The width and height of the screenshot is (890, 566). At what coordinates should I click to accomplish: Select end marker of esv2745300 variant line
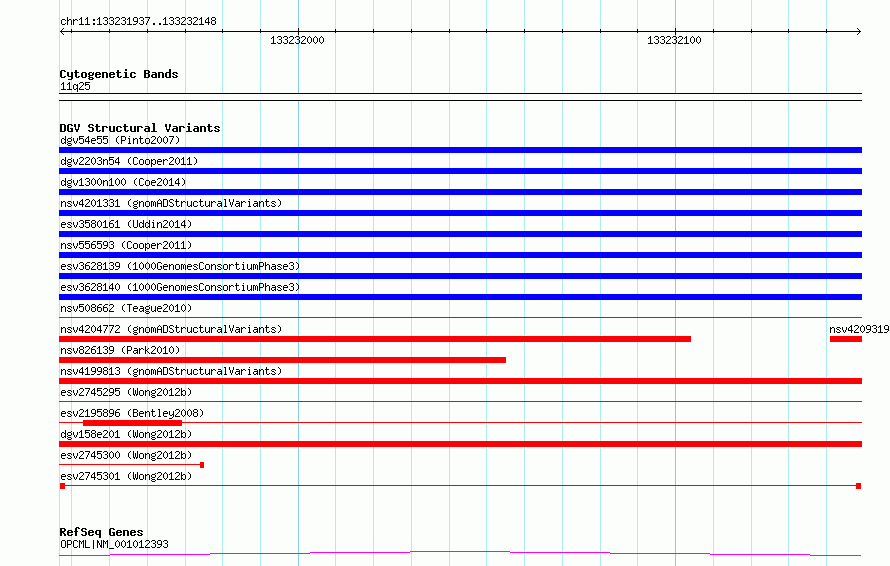click(x=202, y=465)
